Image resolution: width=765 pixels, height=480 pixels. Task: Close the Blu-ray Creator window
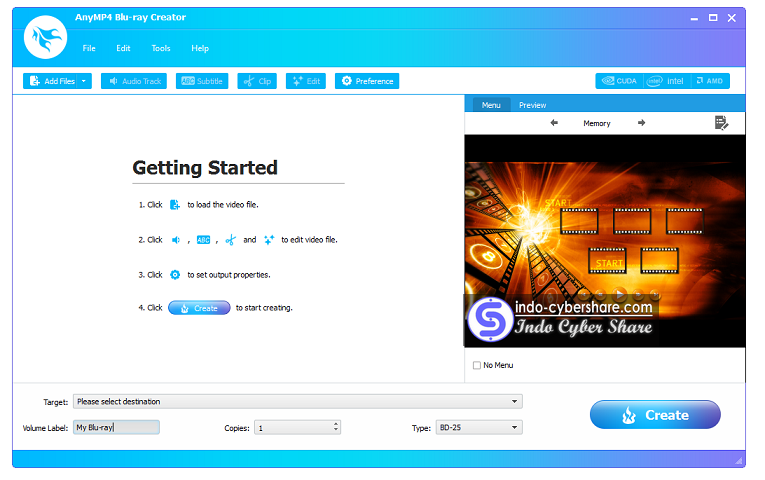pos(731,18)
